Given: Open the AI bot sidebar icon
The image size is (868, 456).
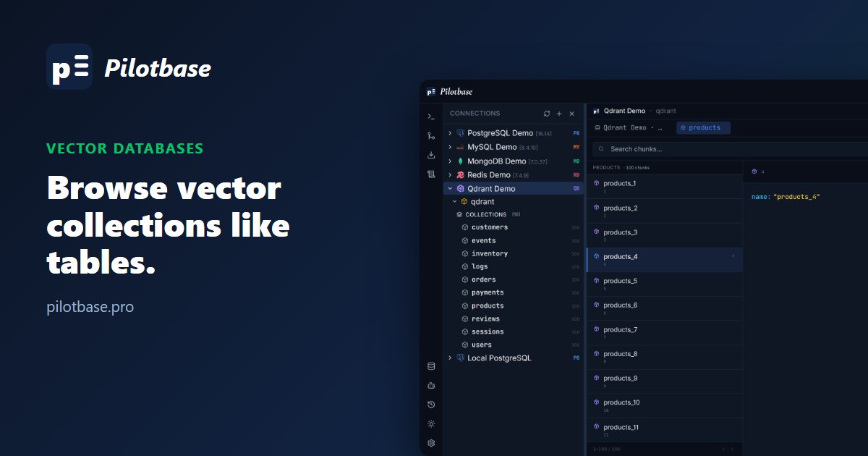Looking at the screenshot, I should [x=431, y=385].
